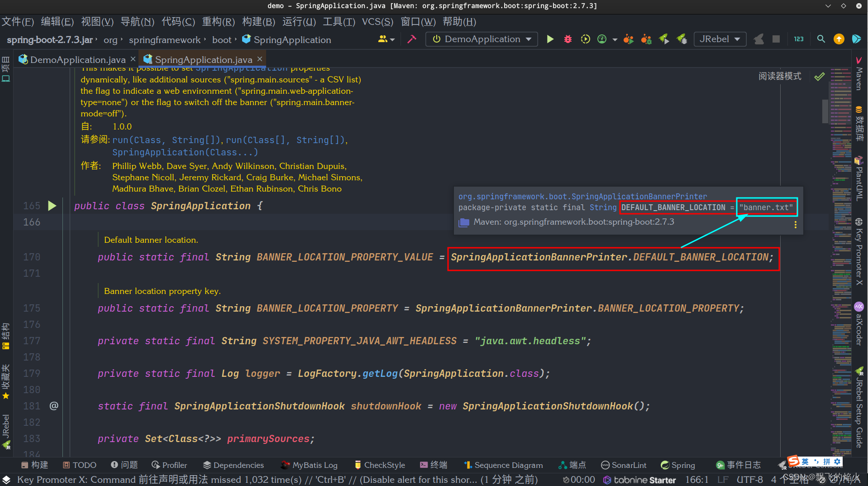This screenshot has width=868, height=486.
Task: Open the 构建(B) menu
Action: (258, 22)
